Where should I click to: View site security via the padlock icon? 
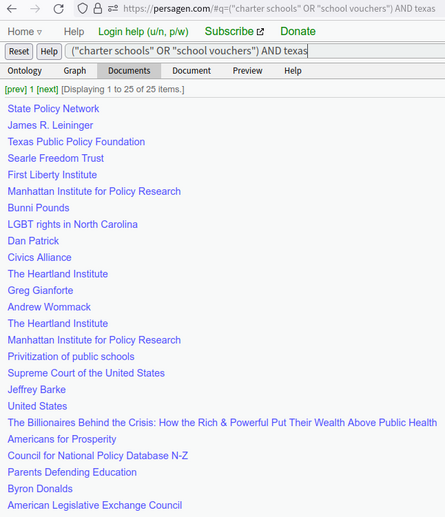[98, 9]
